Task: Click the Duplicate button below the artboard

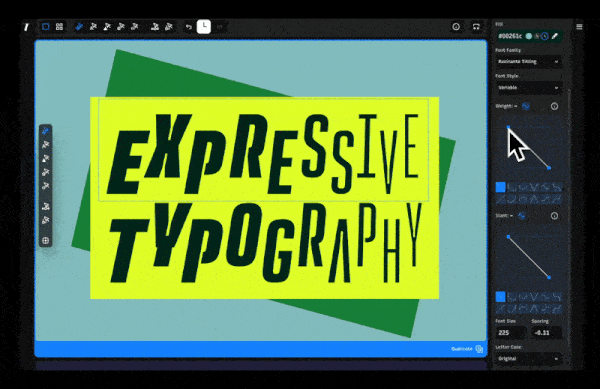Action: tap(467, 349)
